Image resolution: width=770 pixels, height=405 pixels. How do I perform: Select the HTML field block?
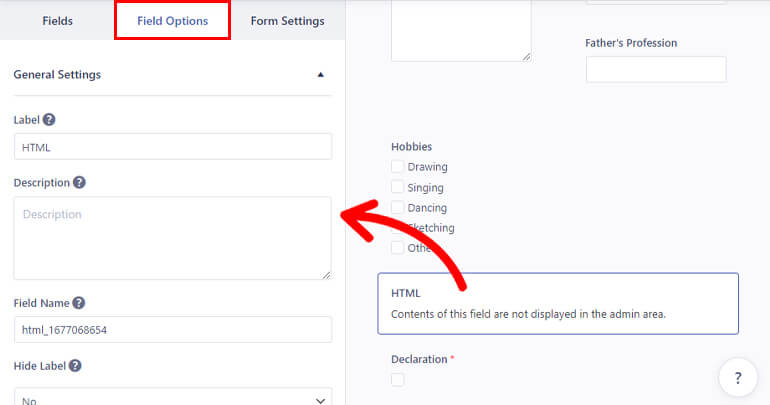557,303
